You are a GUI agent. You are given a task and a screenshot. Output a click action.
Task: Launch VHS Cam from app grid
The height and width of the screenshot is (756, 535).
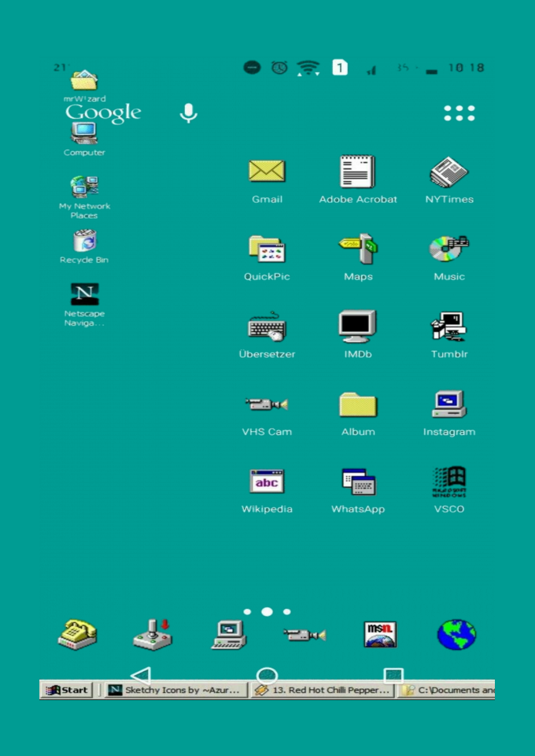tap(267, 404)
